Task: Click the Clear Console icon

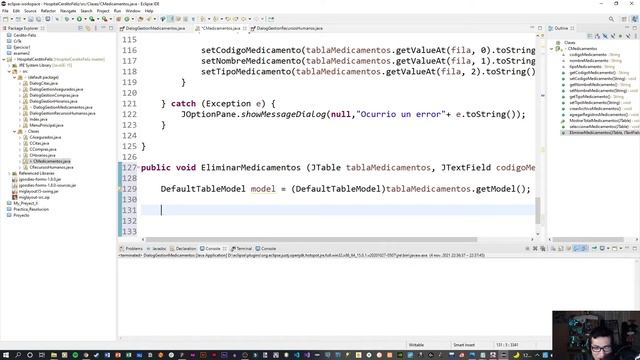Action: point(553,248)
